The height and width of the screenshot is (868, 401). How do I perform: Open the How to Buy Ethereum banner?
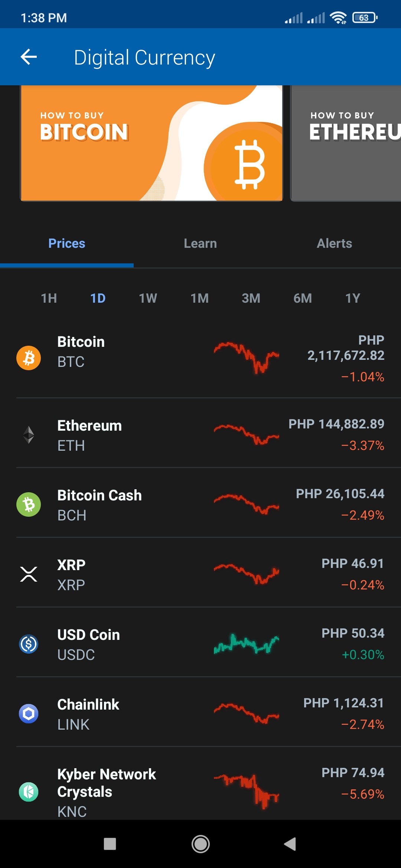click(346, 143)
